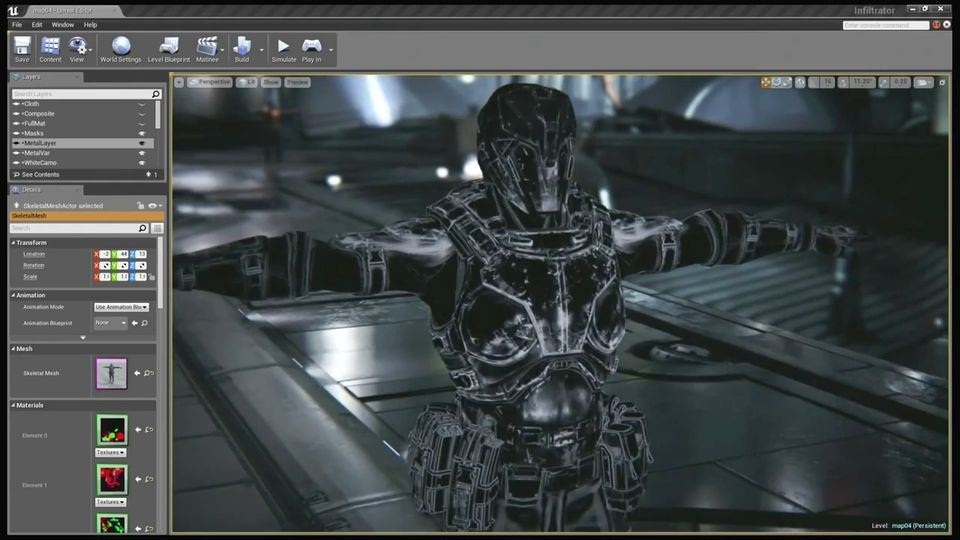
Task: Open the Animation Blueprint None dropdown
Action: point(110,323)
